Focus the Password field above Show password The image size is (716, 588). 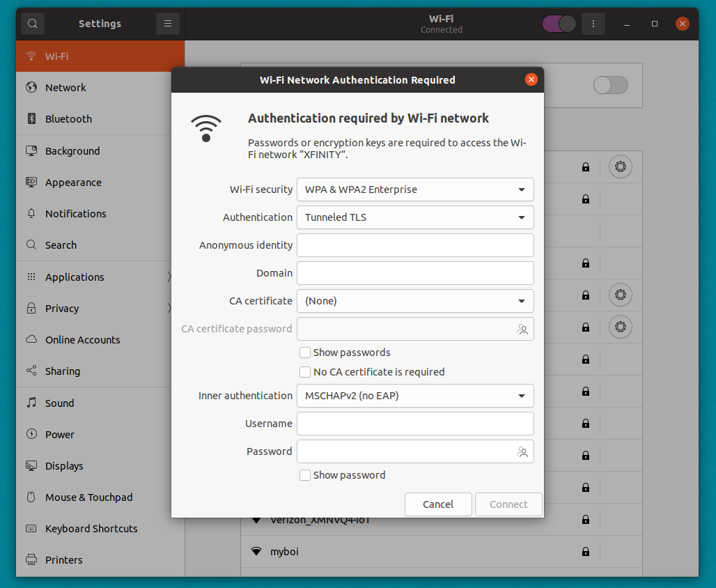(415, 451)
